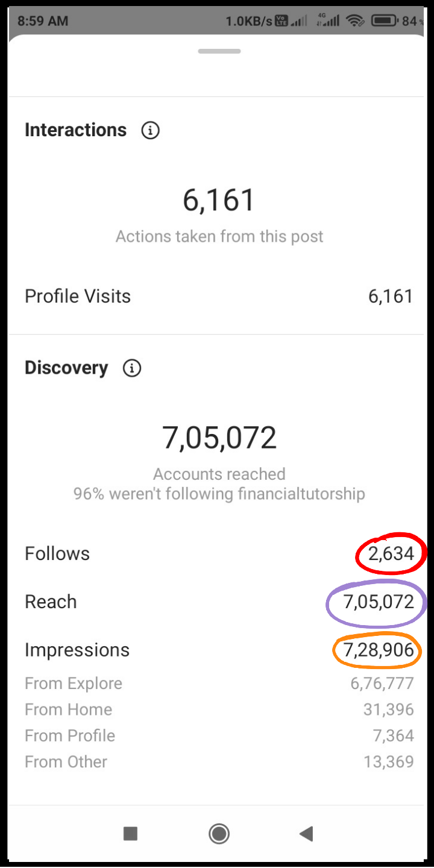Tap the Accounts reached subtitle text
Image resolution: width=434 pixels, height=868 pixels.
tap(219, 474)
